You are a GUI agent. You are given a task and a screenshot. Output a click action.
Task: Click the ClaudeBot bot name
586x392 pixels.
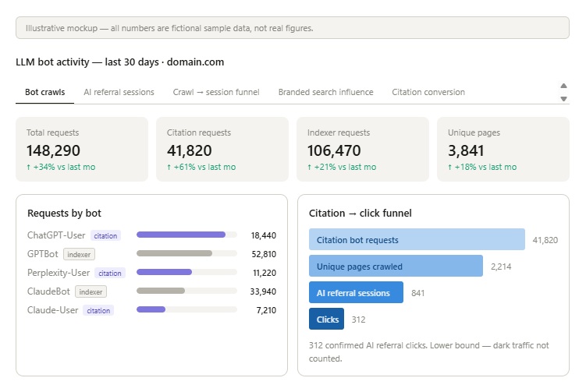tap(48, 291)
